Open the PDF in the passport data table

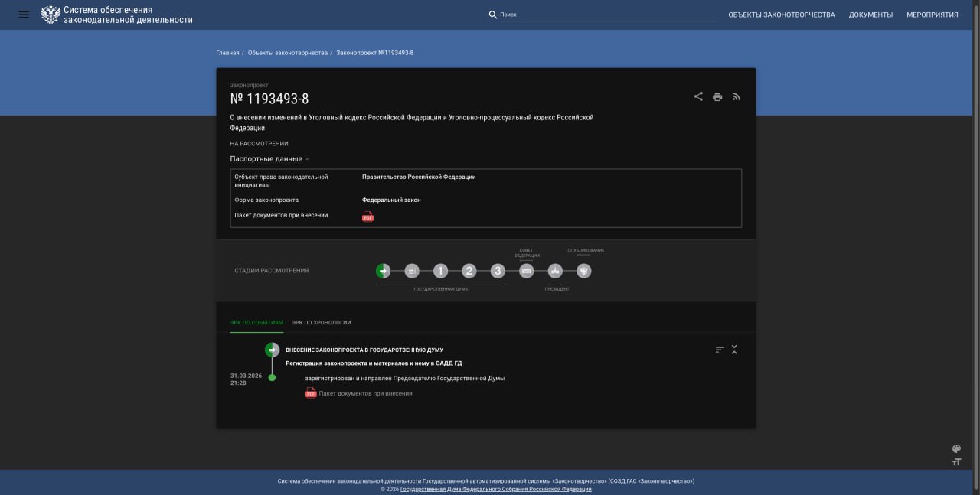click(367, 217)
